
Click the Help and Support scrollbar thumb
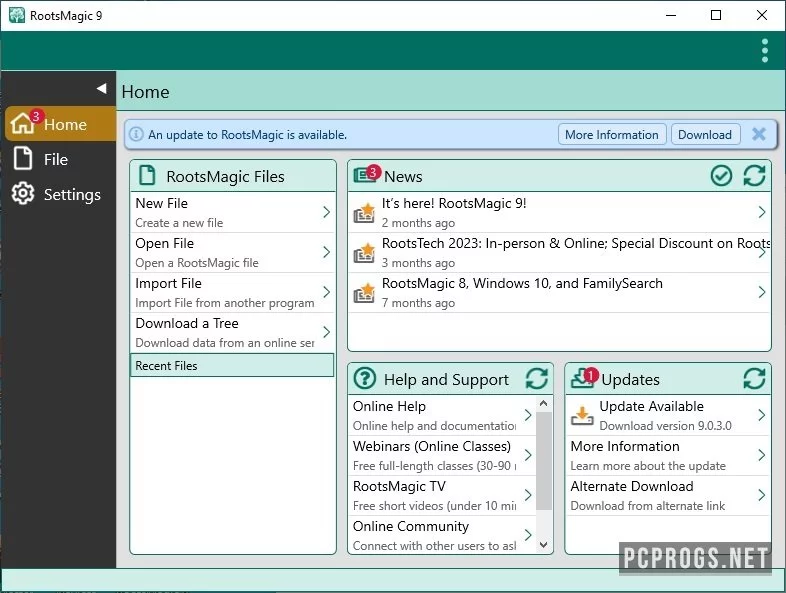(544, 460)
